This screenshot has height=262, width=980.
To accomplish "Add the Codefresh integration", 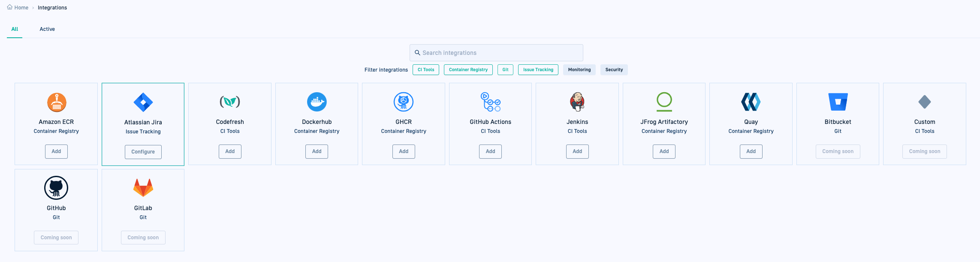I will (230, 151).
